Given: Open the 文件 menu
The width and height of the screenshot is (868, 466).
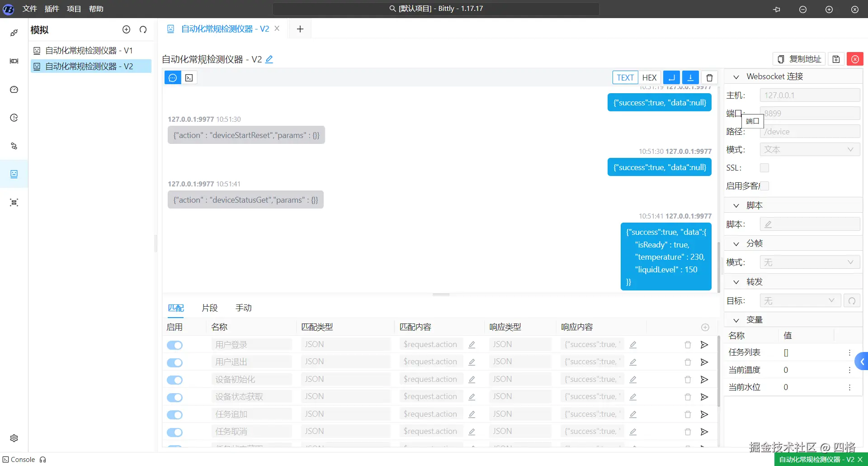Looking at the screenshot, I should point(30,9).
